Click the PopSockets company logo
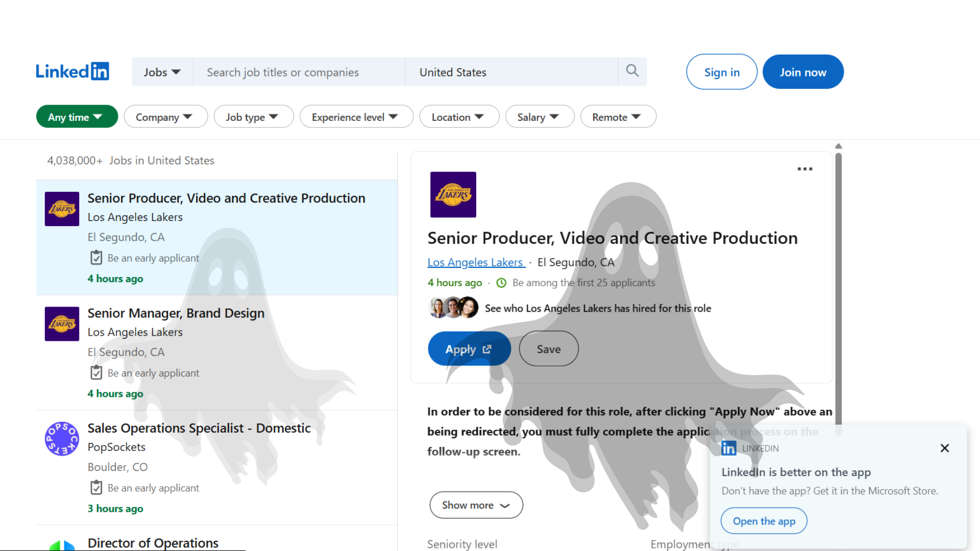The height and width of the screenshot is (551, 980). point(62,438)
